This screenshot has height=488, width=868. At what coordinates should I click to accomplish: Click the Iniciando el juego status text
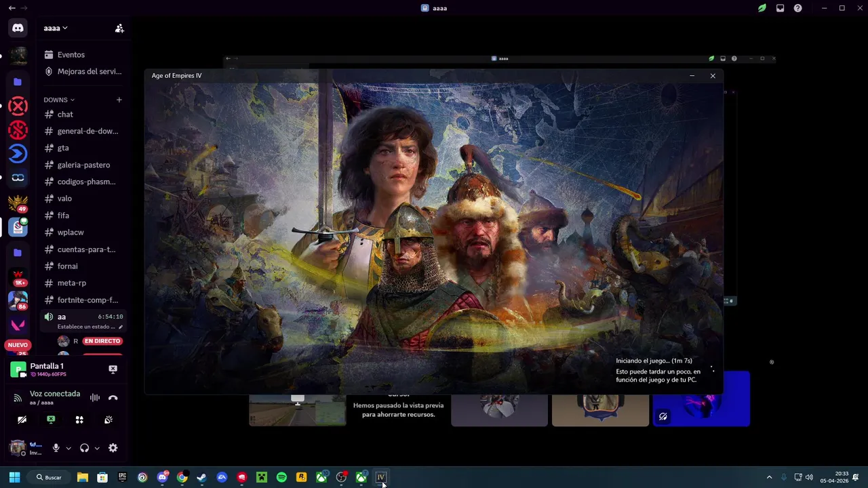tap(654, 361)
